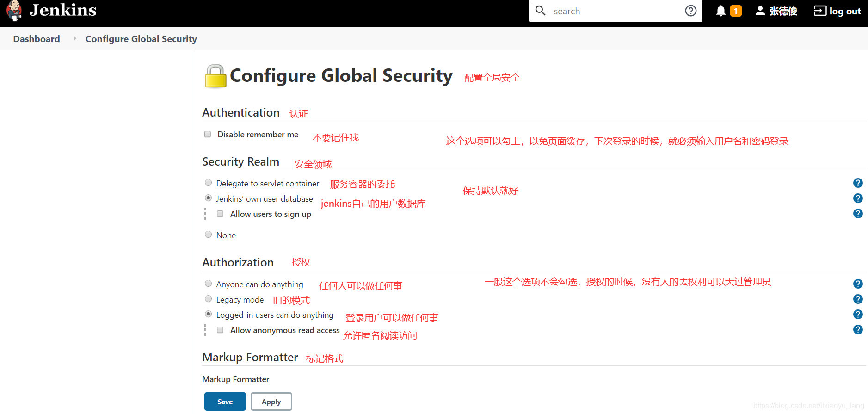Click the Security Realm section heading
This screenshot has height=414, width=868.
coord(240,161)
